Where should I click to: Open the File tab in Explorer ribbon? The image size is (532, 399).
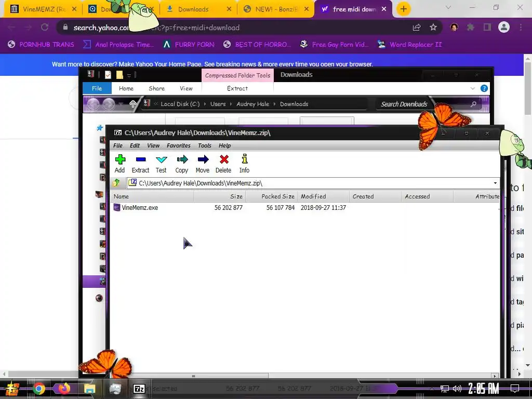click(97, 88)
